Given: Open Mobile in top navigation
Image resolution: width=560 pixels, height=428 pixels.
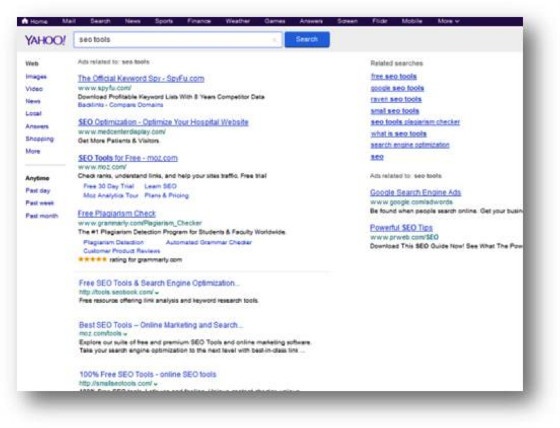Looking at the screenshot, I should coord(412,21).
